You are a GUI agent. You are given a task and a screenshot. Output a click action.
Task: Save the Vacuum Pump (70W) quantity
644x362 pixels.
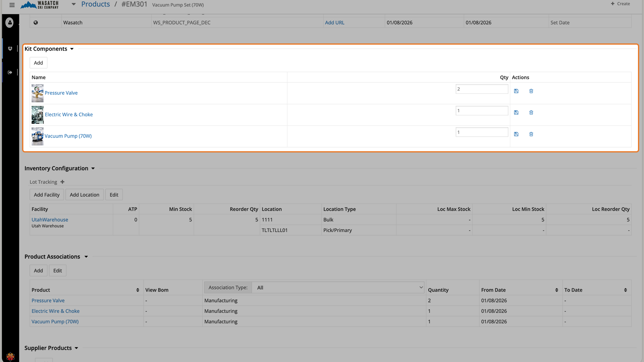[x=516, y=134]
